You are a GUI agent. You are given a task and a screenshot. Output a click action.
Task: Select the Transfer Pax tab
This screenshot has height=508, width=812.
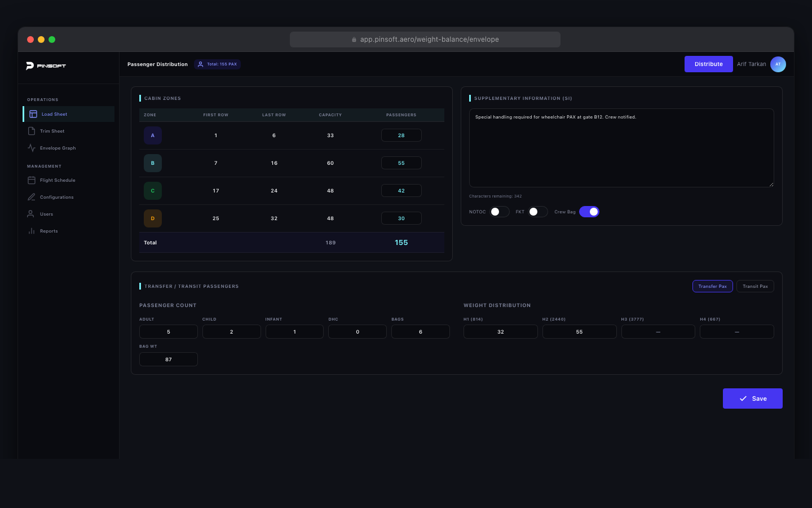(x=712, y=286)
